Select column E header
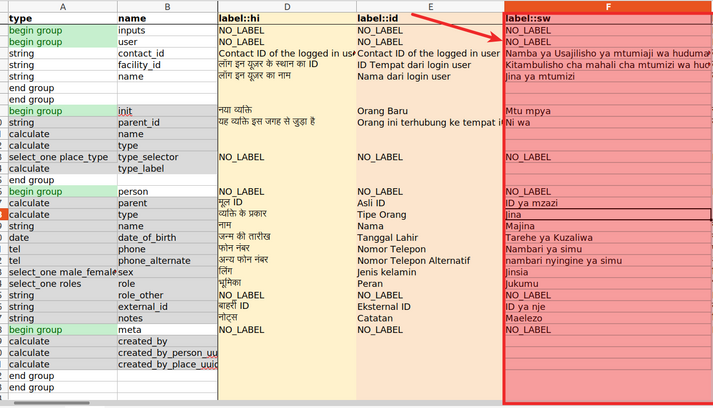Viewport: 713px width, 408px height. 430,6
